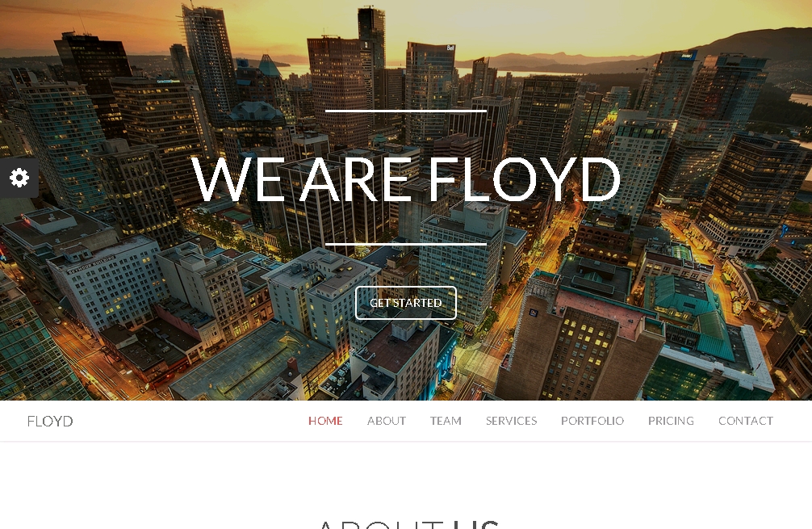Image resolution: width=812 pixels, height=529 pixels.
Task: Open the PORTFOLIO nav link
Action: click(x=592, y=421)
